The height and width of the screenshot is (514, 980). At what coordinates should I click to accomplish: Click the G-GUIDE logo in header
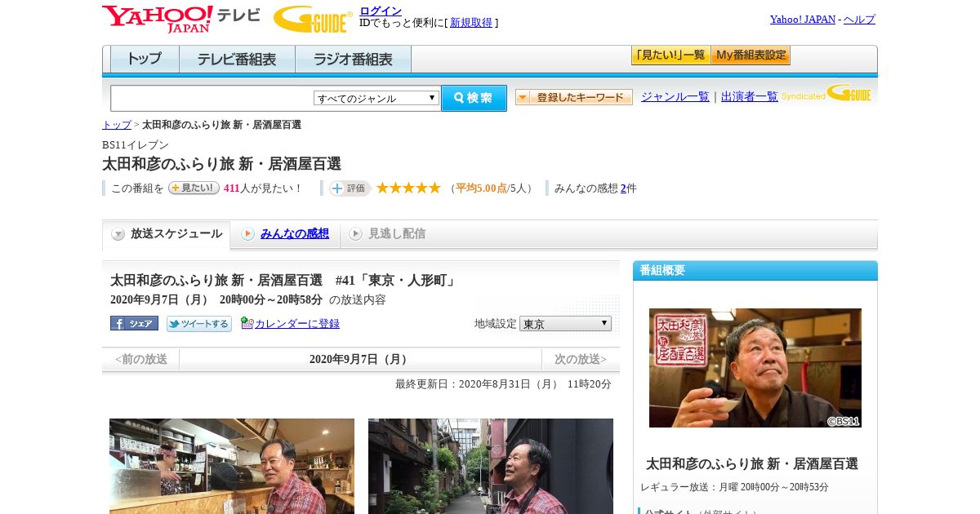tap(313, 19)
